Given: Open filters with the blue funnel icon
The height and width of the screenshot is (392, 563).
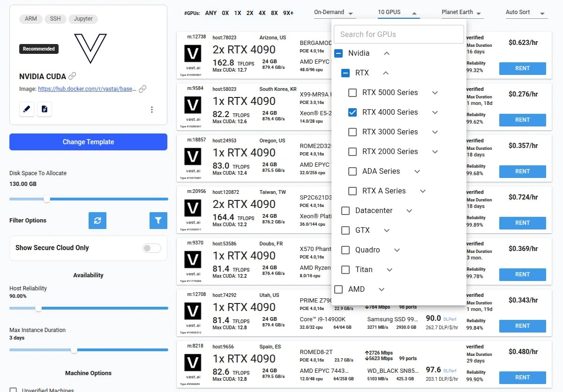Looking at the screenshot, I should 158,220.
